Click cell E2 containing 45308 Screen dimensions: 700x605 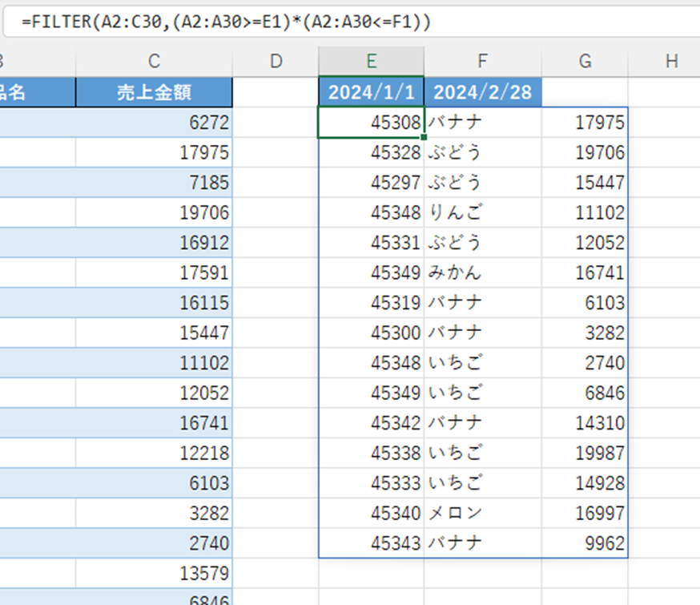pos(371,123)
